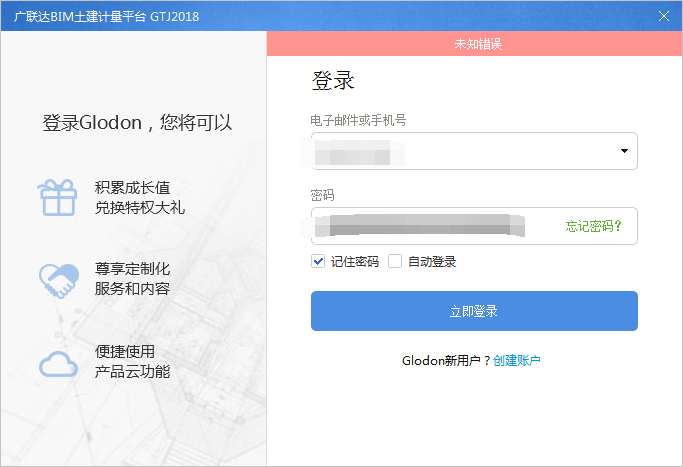Click the 尊享定制化 text
The image size is (683, 467).
[x=132, y=268]
